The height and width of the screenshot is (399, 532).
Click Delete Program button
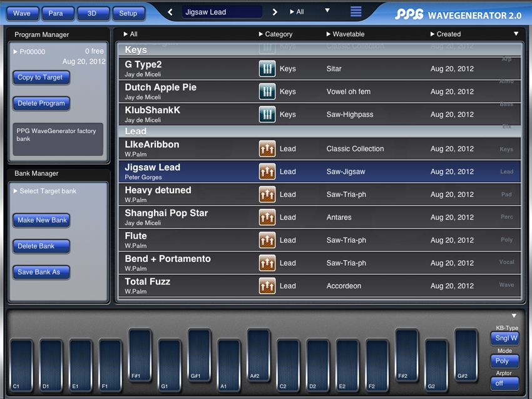click(41, 103)
